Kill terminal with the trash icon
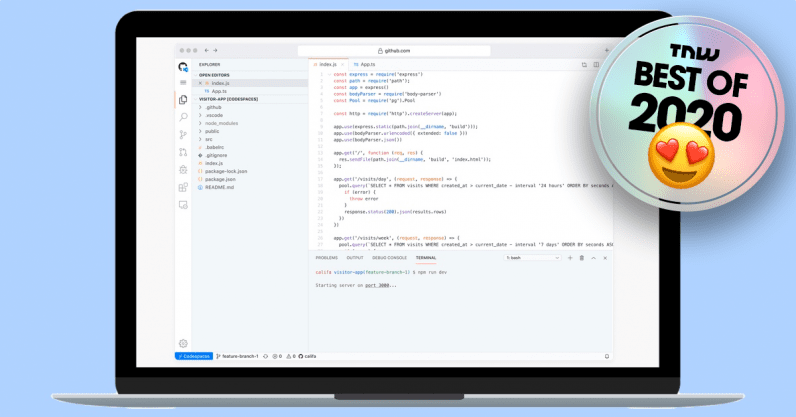The width and height of the screenshot is (796, 417). pos(582,258)
